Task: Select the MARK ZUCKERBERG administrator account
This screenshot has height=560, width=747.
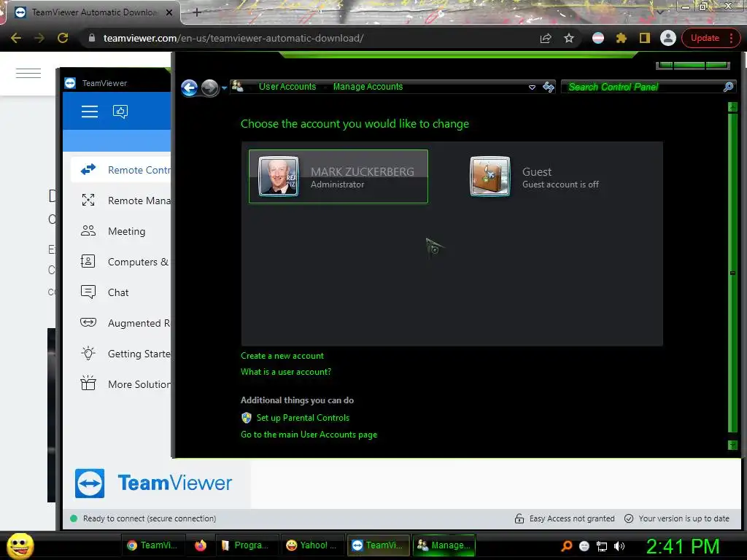Action: click(338, 176)
